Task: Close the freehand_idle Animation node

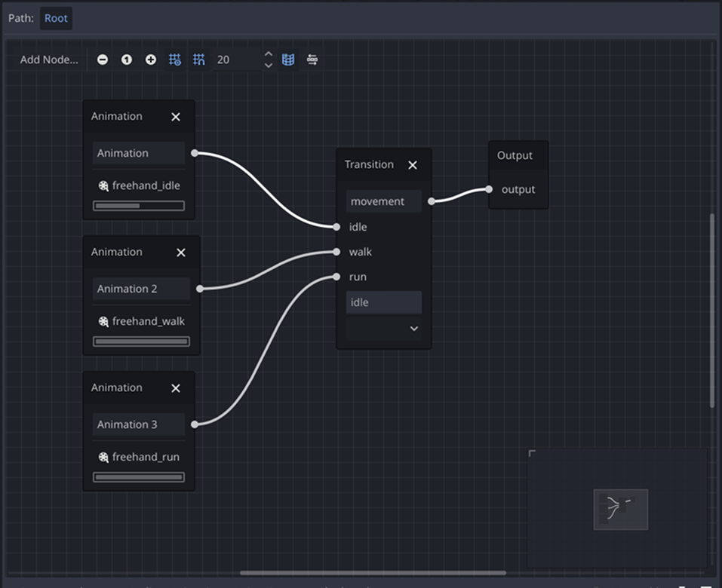Action: pos(176,117)
